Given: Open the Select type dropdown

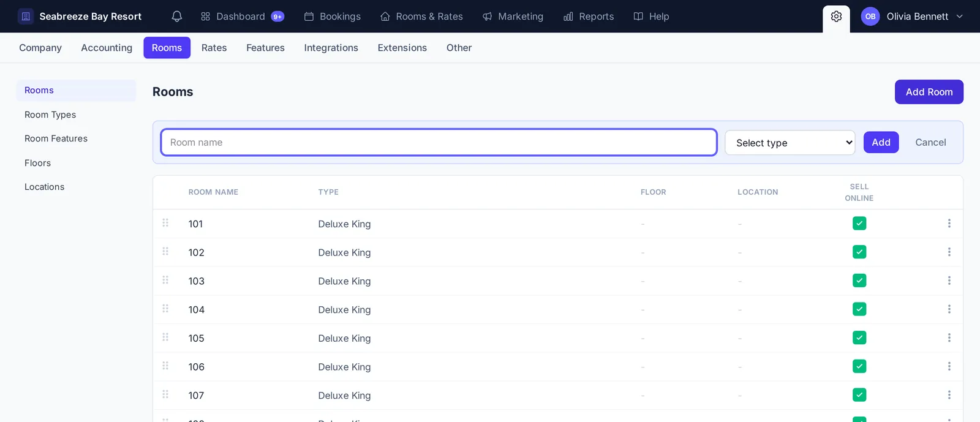Looking at the screenshot, I should (x=790, y=143).
